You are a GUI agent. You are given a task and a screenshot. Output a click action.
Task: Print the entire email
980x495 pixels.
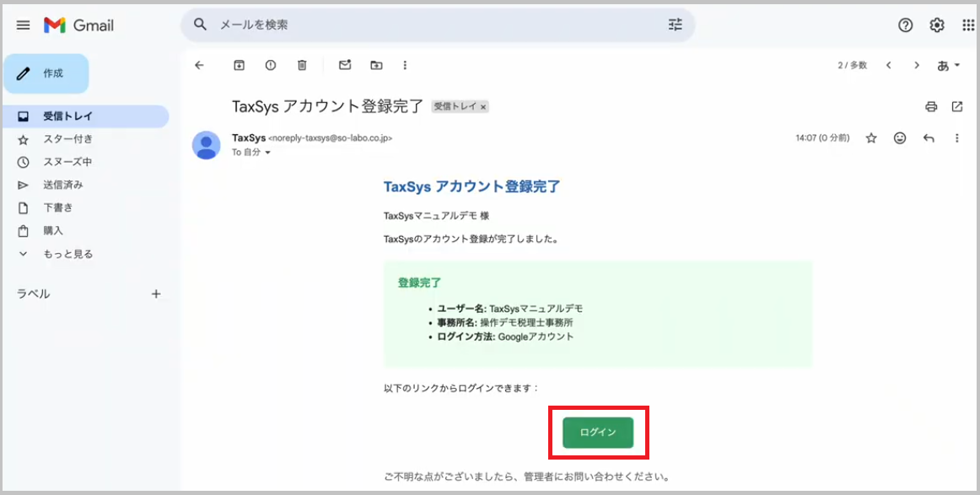931,106
